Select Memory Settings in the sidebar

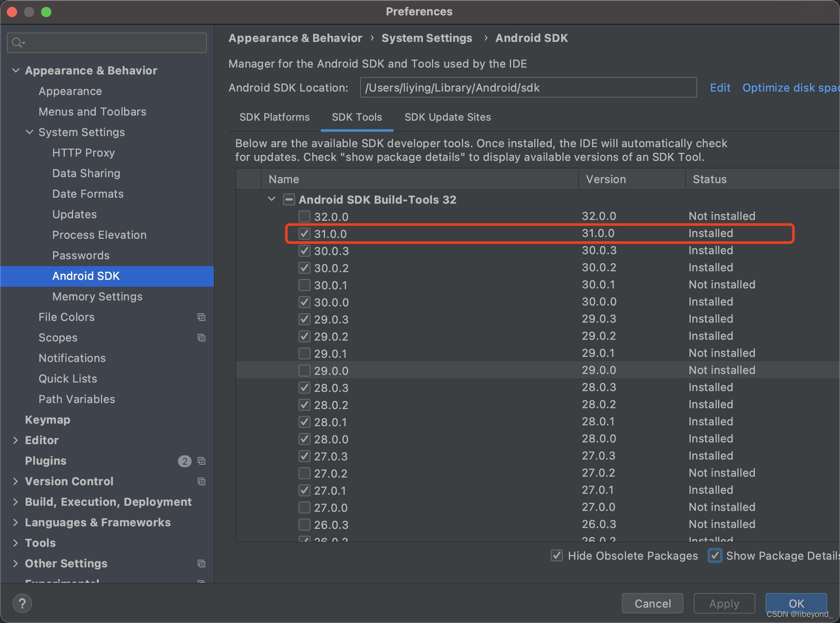point(97,297)
